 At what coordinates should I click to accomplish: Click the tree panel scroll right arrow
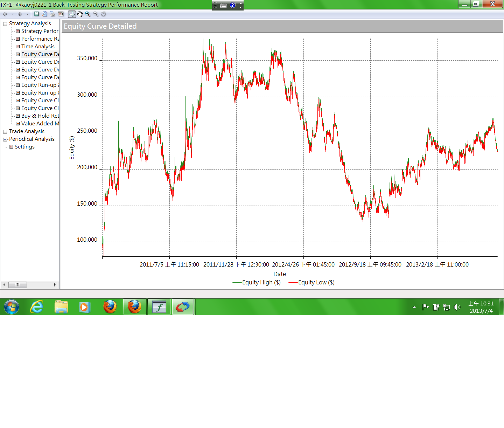click(55, 285)
